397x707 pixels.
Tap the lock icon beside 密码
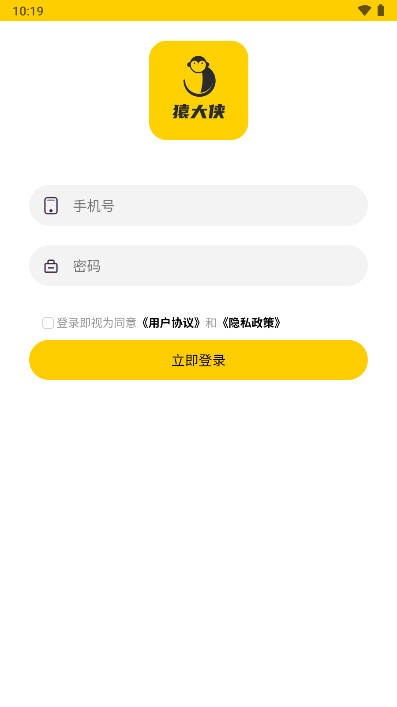click(51, 266)
